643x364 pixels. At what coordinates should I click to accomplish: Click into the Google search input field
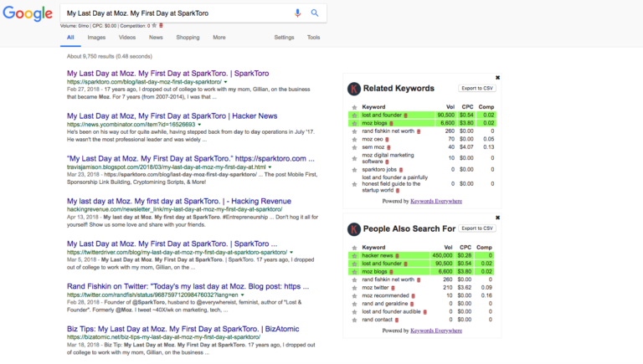(x=177, y=13)
